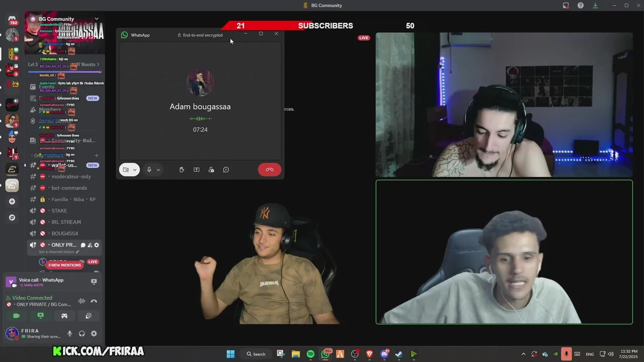Disconnect from Discord voice channel
Image resolution: width=644 pixels, height=362 pixels.
coord(94,301)
